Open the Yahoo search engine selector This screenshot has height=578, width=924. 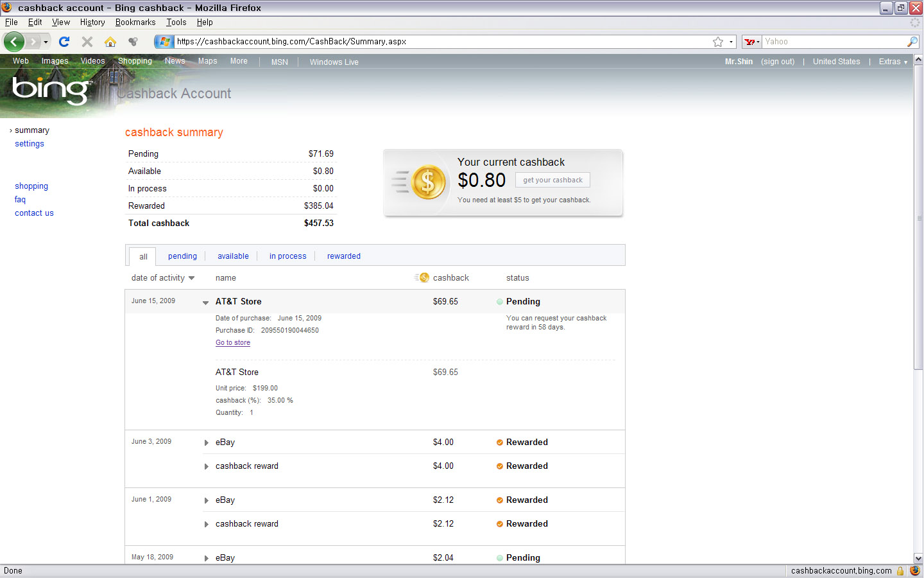click(751, 42)
